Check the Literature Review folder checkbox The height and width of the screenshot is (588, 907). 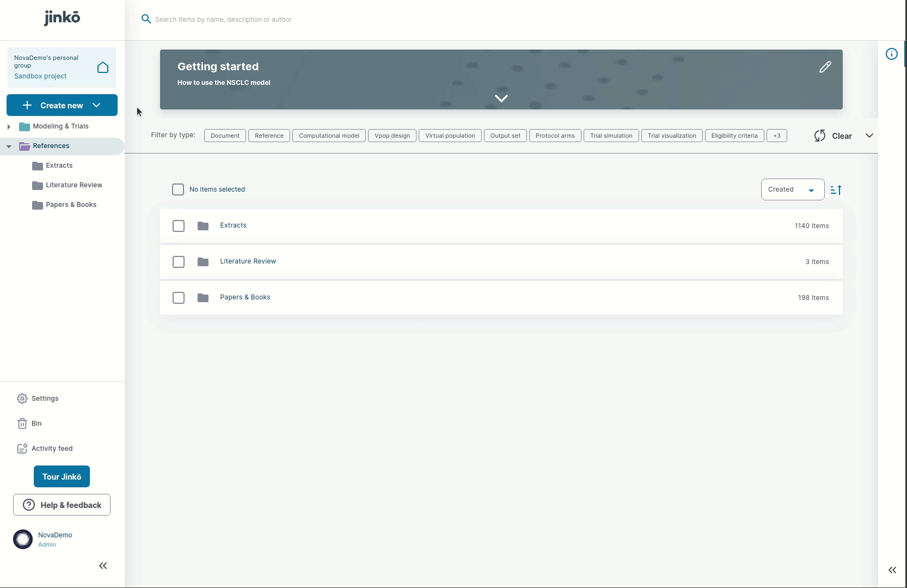click(179, 262)
